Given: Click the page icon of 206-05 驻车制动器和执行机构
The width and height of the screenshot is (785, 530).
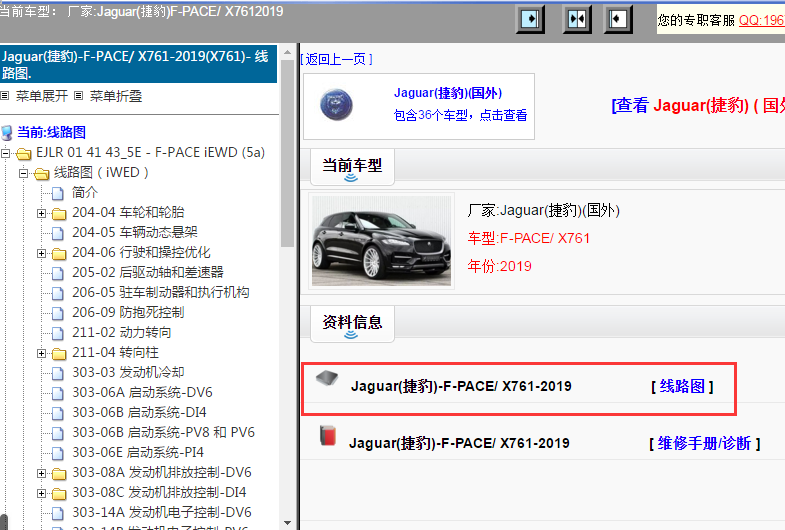Looking at the screenshot, I should (58, 293).
